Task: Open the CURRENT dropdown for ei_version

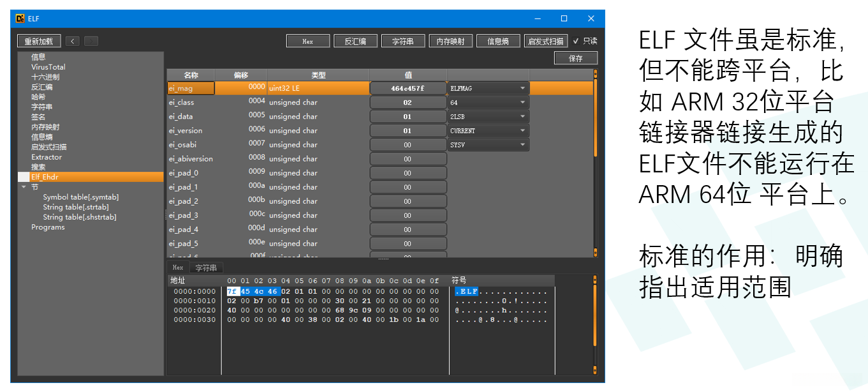Action: point(489,131)
